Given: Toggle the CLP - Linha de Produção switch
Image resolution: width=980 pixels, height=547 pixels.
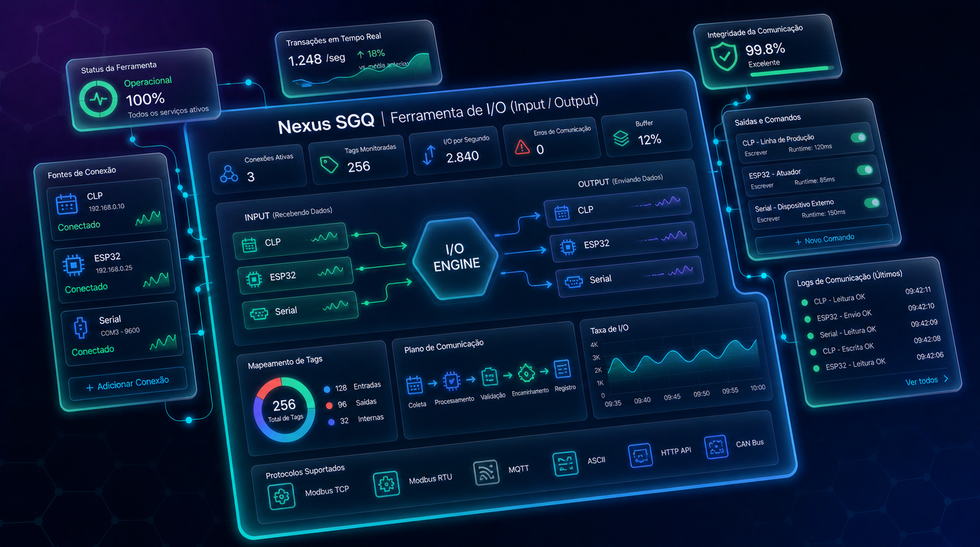Looking at the screenshot, I should click(x=858, y=138).
